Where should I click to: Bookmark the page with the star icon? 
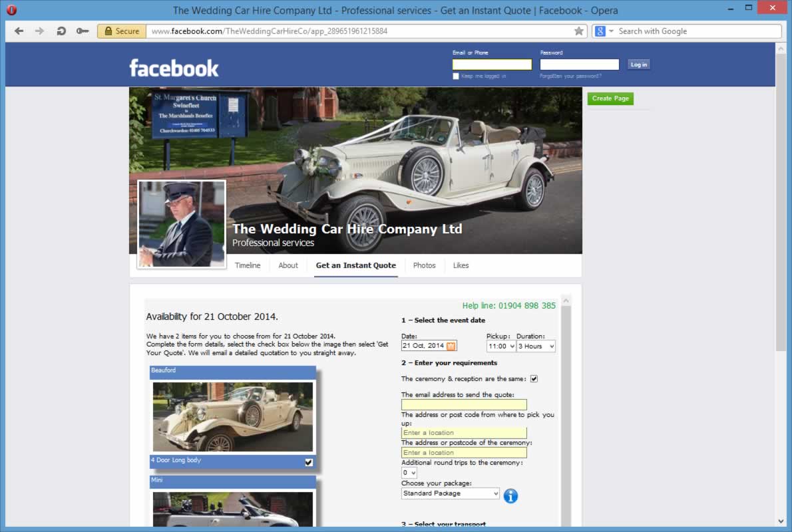[x=579, y=31]
